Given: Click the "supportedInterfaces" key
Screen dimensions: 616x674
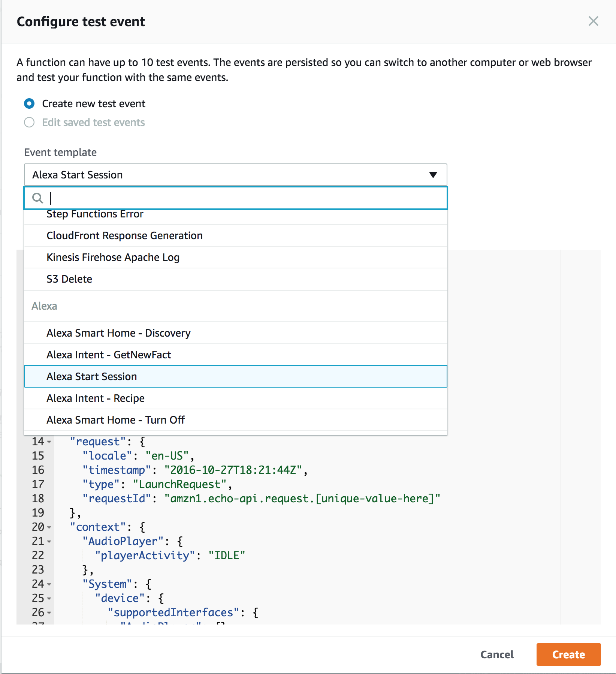Looking at the screenshot, I should click(x=173, y=612).
